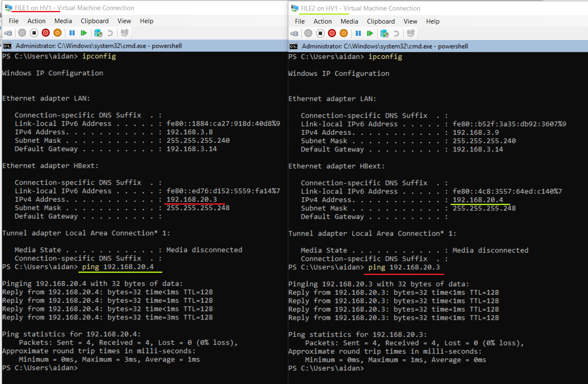Image resolution: width=588 pixels, height=384 pixels.
Task: Click fe80::1884:ca27:918d:40d8%9 address in FILE1
Action: pos(223,123)
